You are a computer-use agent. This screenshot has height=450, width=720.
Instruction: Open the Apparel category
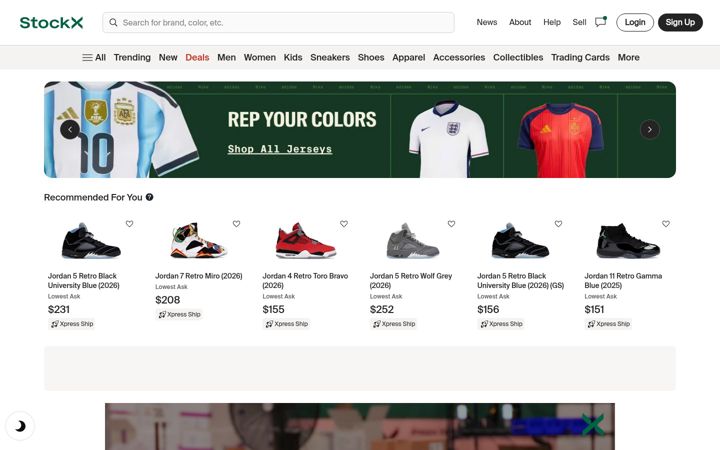click(409, 57)
